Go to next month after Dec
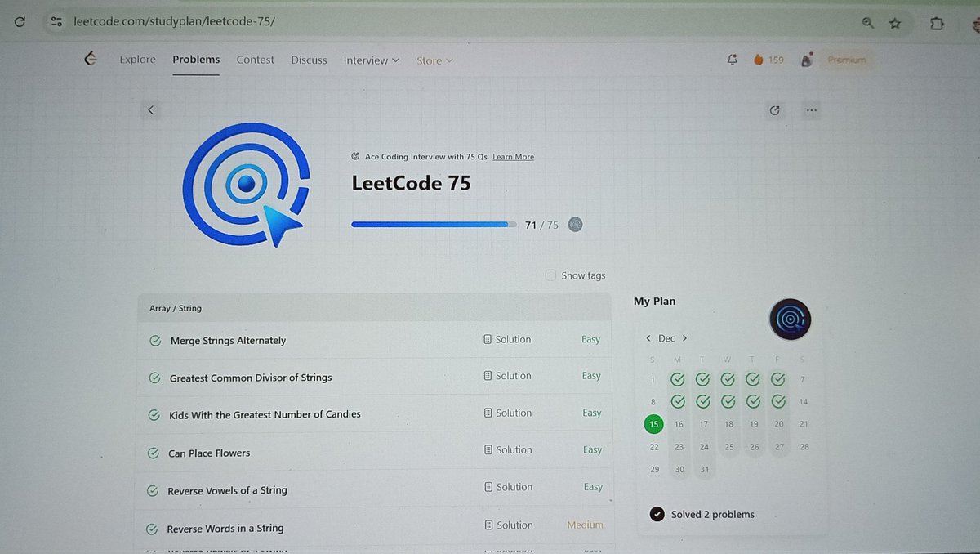The image size is (980, 554). point(684,338)
